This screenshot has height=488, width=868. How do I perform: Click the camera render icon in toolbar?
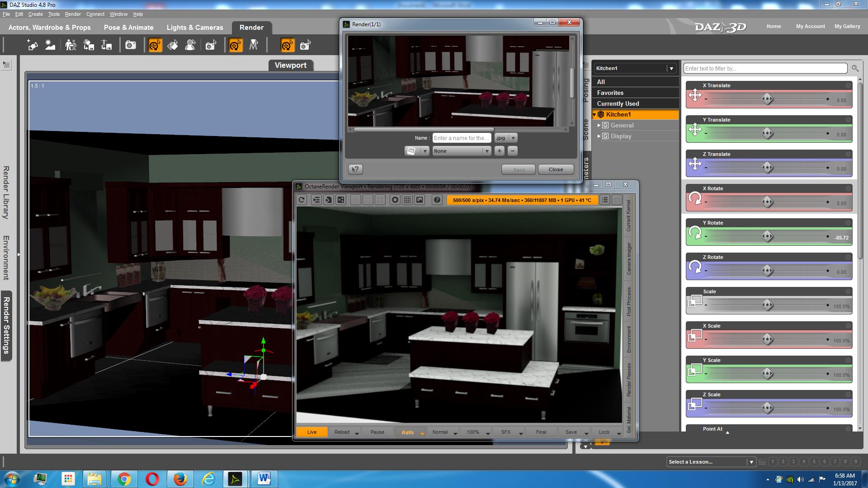pyautogui.click(x=131, y=45)
